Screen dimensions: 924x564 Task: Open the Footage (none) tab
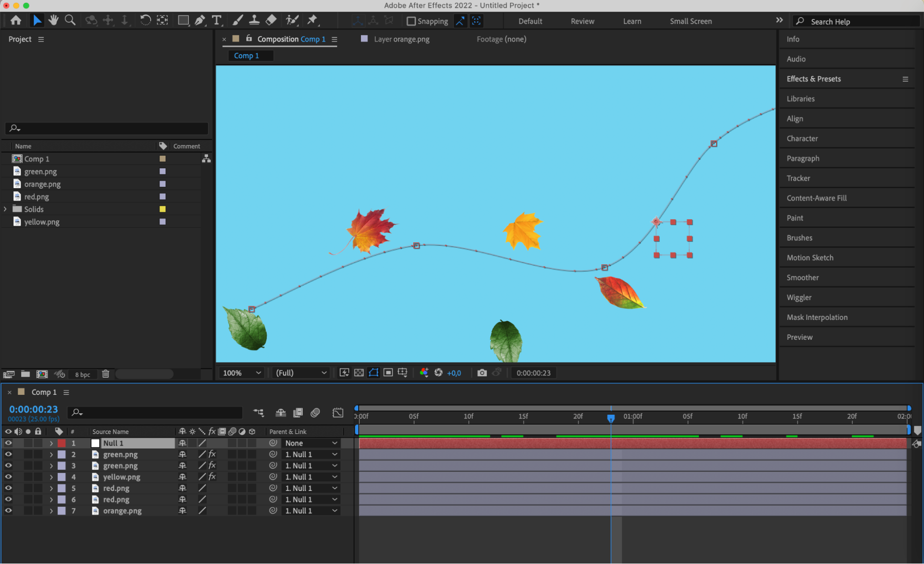tap(501, 39)
